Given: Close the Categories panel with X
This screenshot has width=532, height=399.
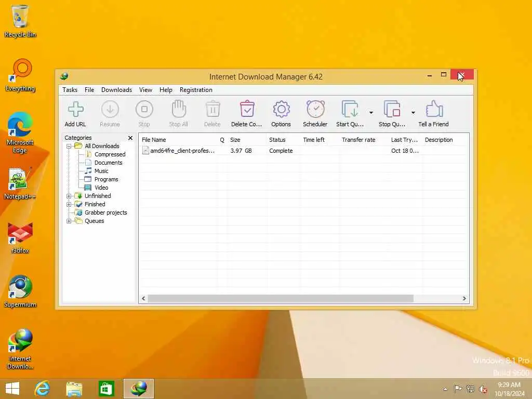Looking at the screenshot, I should tap(130, 138).
